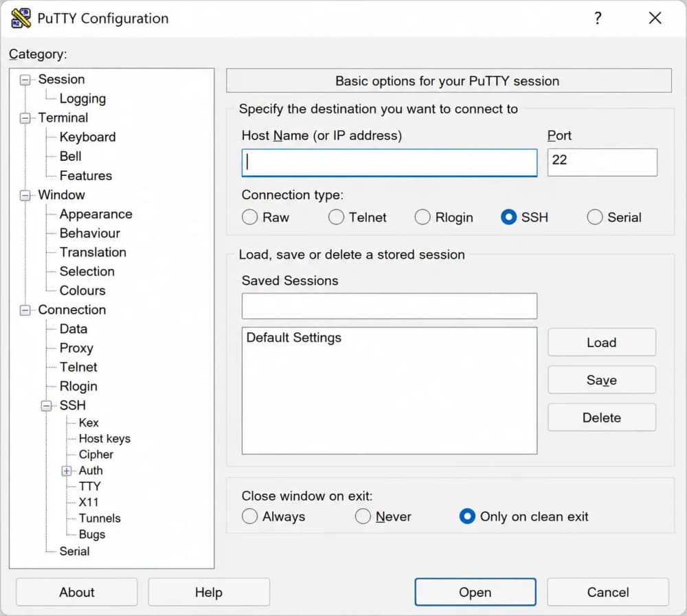Image resolution: width=687 pixels, height=616 pixels.
Task: Click the question mark help icon
Action: [598, 18]
